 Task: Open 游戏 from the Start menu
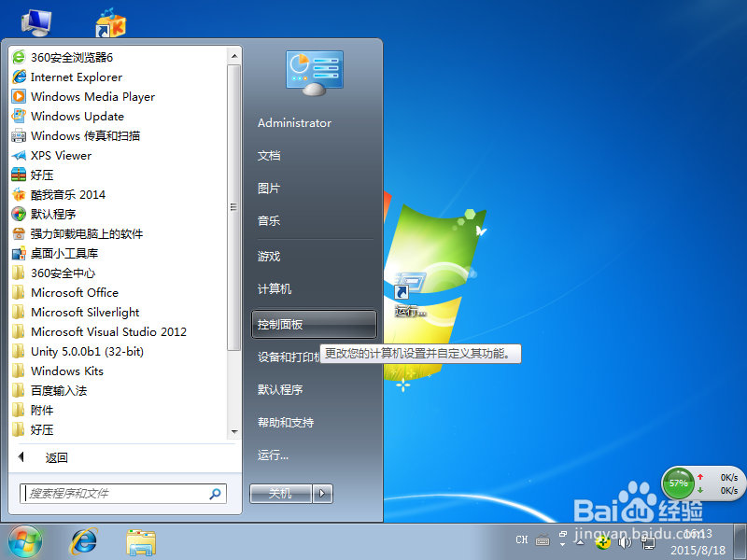[269, 256]
